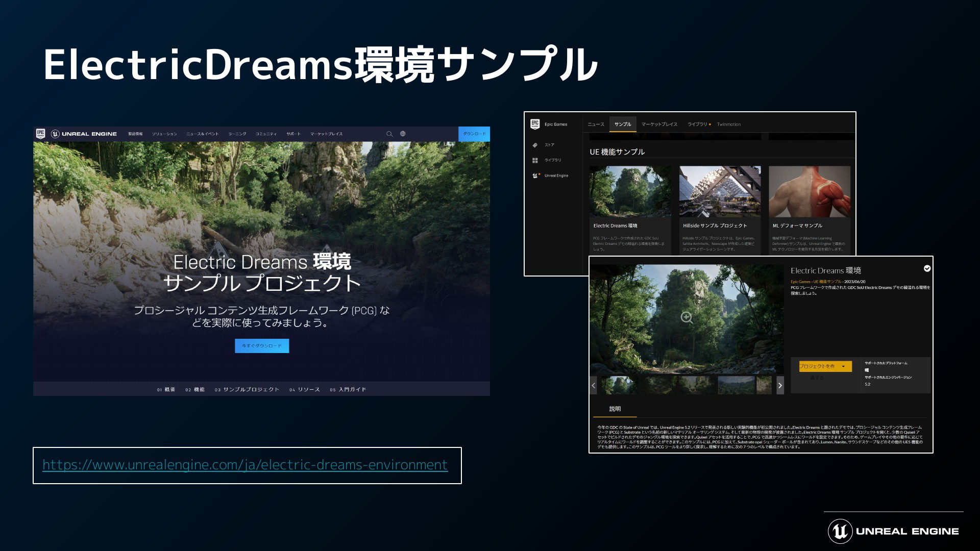980x551 pixels.
Task: Open the ソリューション menu on the website
Action: [164, 134]
